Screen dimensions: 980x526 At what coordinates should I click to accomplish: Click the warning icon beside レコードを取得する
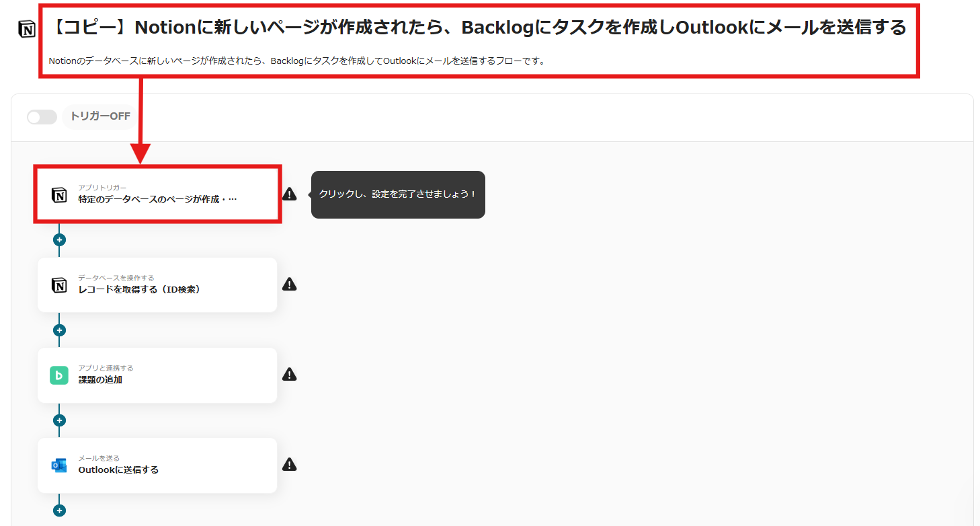click(x=289, y=284)
